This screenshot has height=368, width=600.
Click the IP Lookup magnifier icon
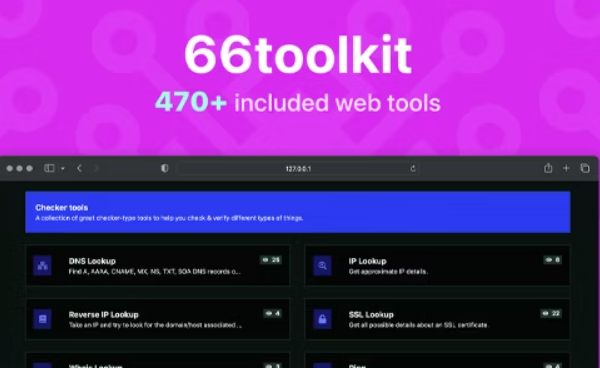(x=323, y=265)
